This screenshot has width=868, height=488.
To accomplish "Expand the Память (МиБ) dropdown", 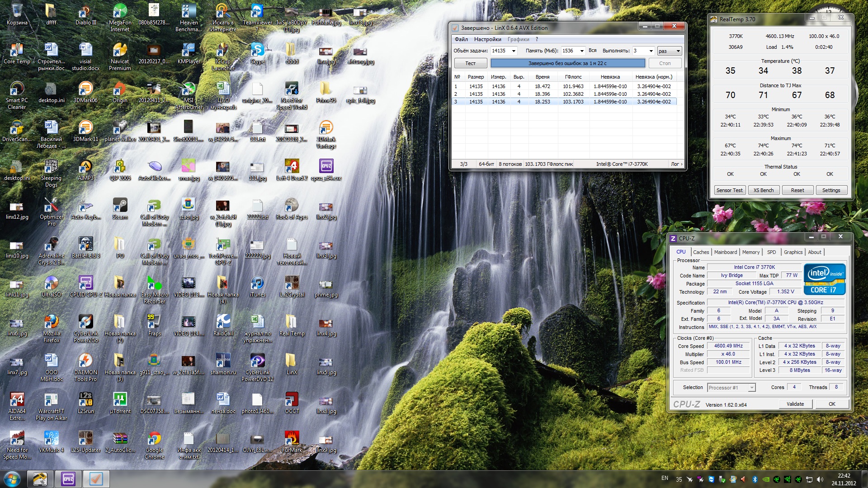I will pyautogui.click(x=582, y=51).
